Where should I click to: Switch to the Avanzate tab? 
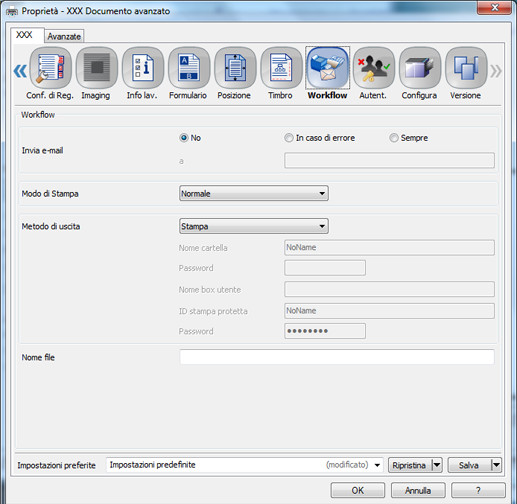(x=64, y=36)
